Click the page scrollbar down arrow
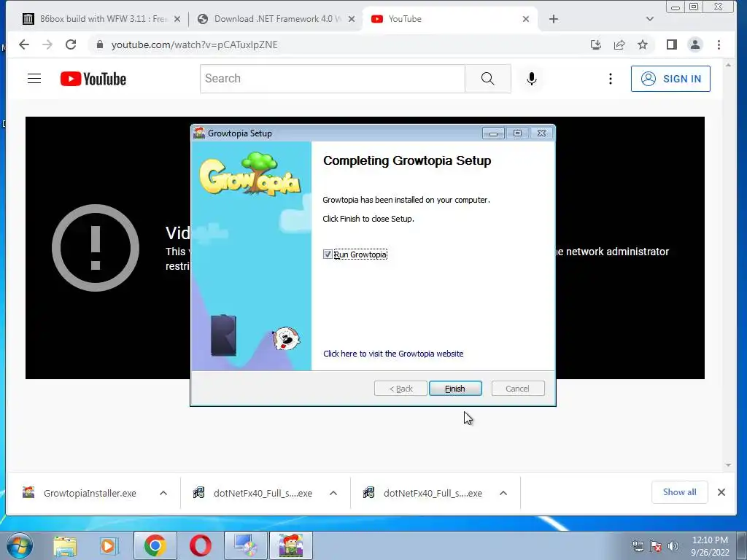Image resolution: width=747 pixels, height=560 pixels. (728, 465)
